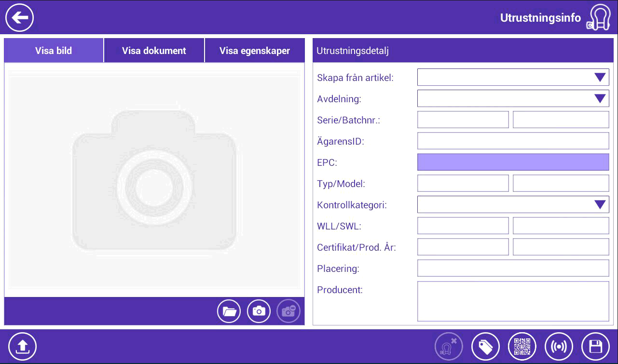Screen dimensions: 618x364
Task: Click the Kontrollkategori label
Action: [352, 205]
